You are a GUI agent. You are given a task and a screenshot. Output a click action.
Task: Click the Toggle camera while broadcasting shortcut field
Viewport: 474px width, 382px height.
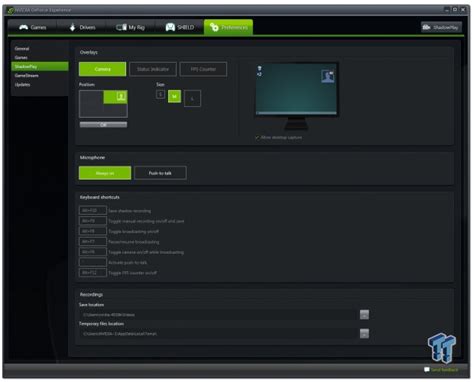click(93, 252)
